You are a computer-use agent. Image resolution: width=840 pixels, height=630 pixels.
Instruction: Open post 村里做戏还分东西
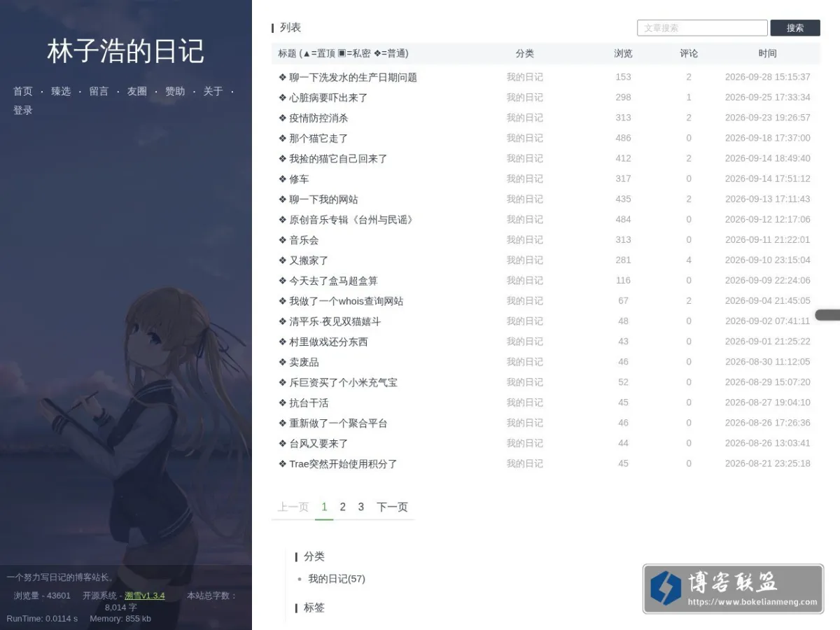(x=328, y=342)
